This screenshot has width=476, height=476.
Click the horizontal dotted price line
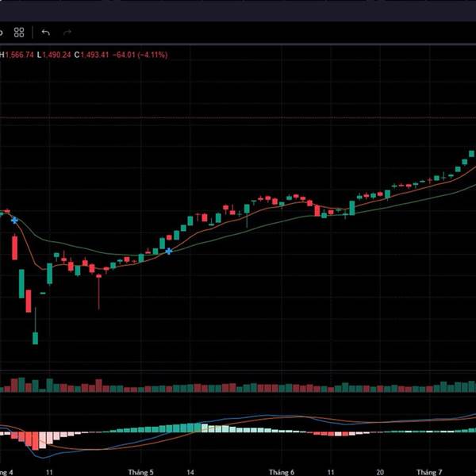(238, 117)
